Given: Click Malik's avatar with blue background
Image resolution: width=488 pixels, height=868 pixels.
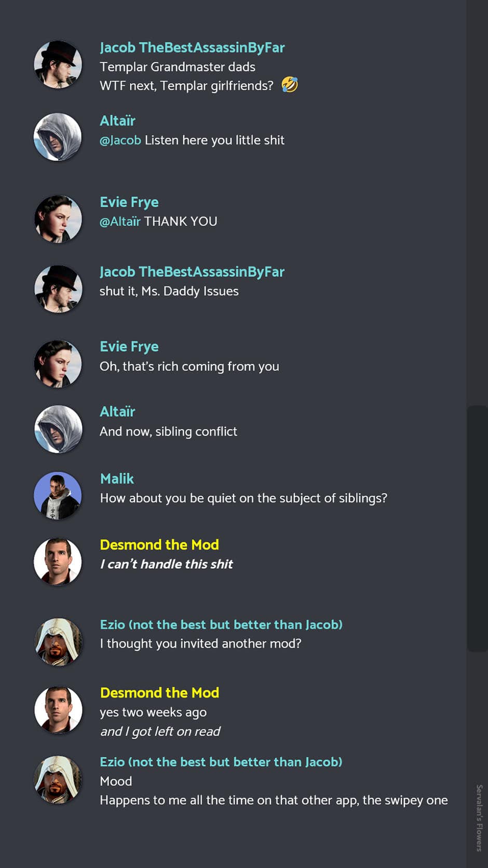Looking at the screenshot, I should point(58,496).
